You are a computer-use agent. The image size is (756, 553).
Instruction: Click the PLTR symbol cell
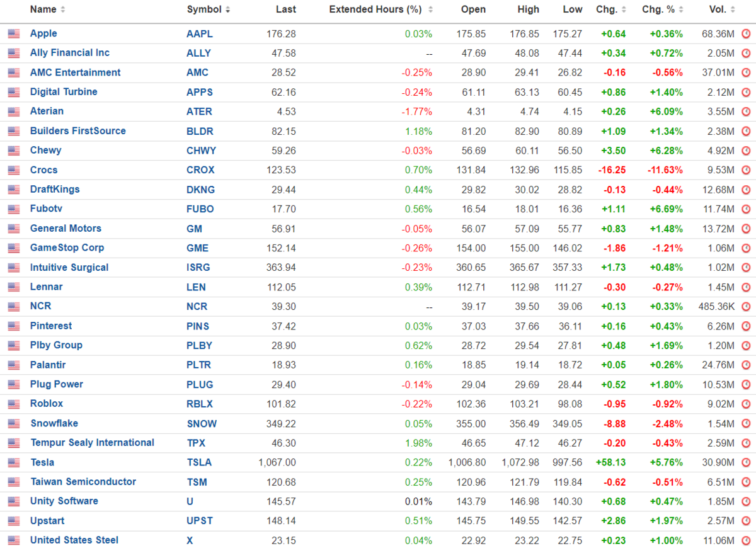(x=198, y=365)
